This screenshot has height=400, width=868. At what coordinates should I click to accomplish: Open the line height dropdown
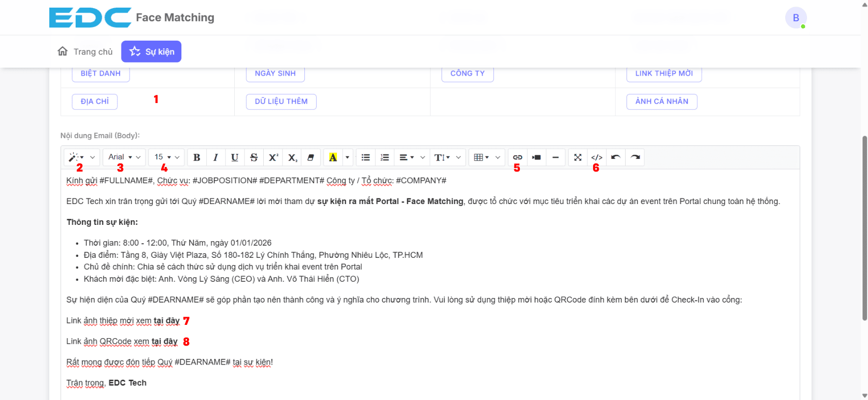(x=447, y=157)
